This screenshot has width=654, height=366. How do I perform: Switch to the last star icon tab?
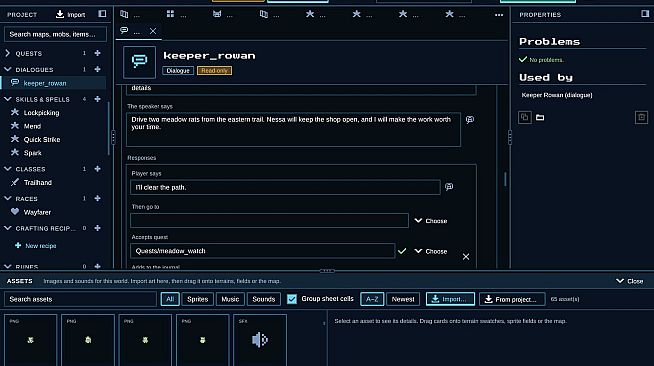(455, 14)
